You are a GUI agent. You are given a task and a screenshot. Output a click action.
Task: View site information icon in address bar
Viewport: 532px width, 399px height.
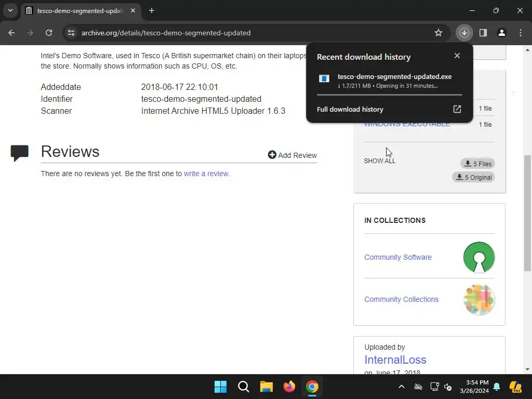tap(71, 33)
